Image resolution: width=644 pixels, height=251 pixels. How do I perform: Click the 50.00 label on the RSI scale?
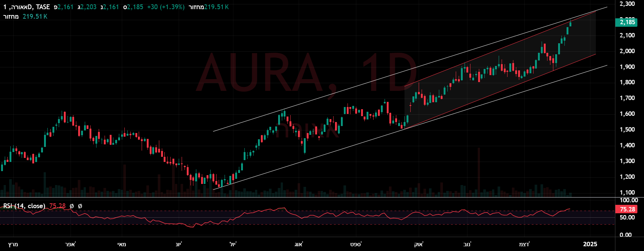point(627,217)
